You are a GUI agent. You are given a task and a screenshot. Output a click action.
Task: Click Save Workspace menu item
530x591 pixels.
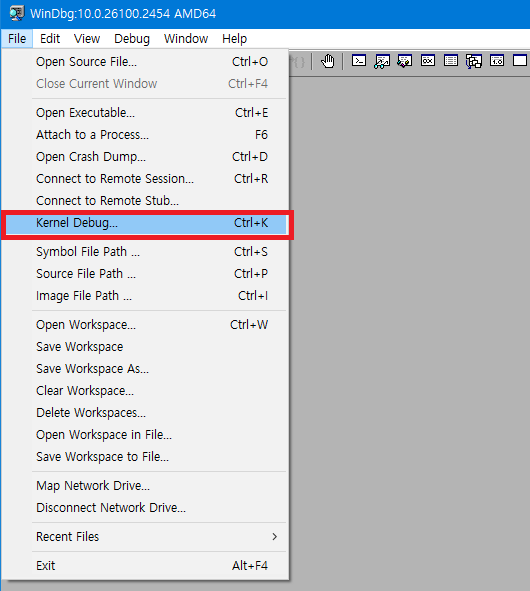145,347
